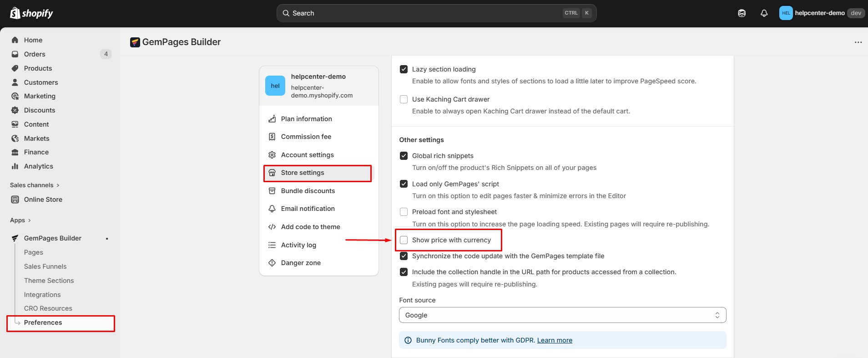The height and width of the screenshot is (358, 868).
Task: Click the Learn more link
Action: tap(555, 340)
